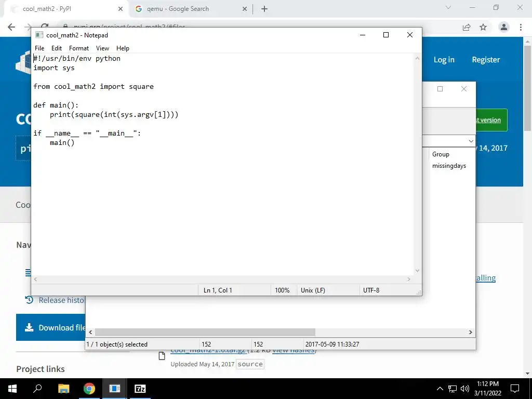The width and height of the screenshot is (532, 399).
Task: Click Notepad vertical scrollbar down arrow
Action: [417, 271]
